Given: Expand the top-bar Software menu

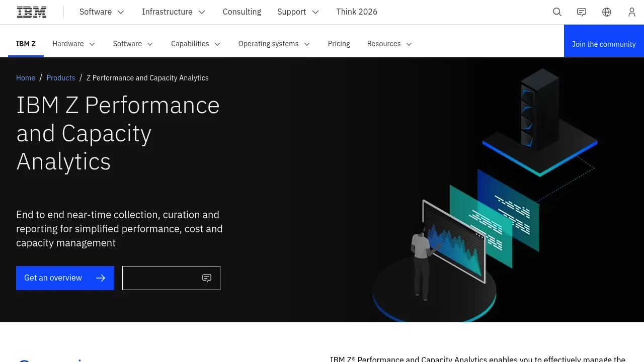Looking at the screenshot, I should click(x=102, y=12).
